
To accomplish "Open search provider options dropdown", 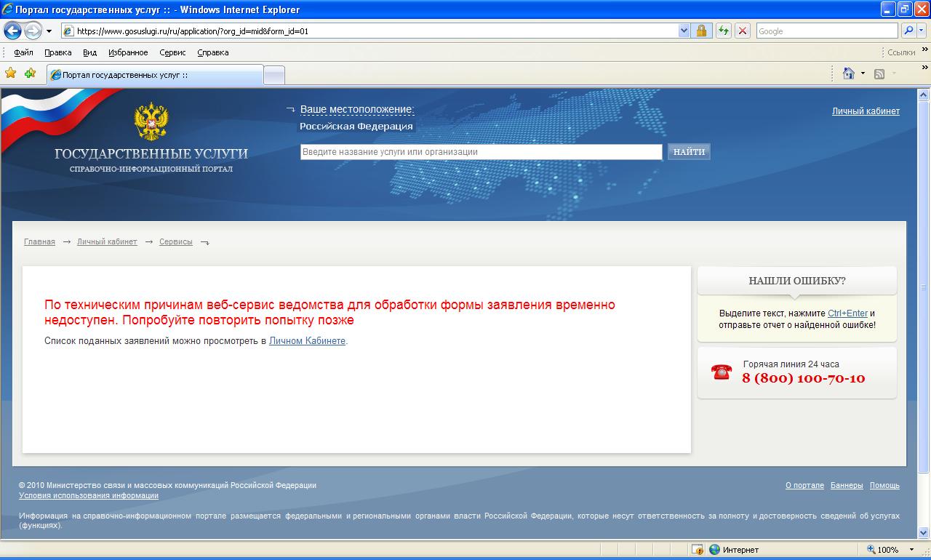I will click(922, 31).
